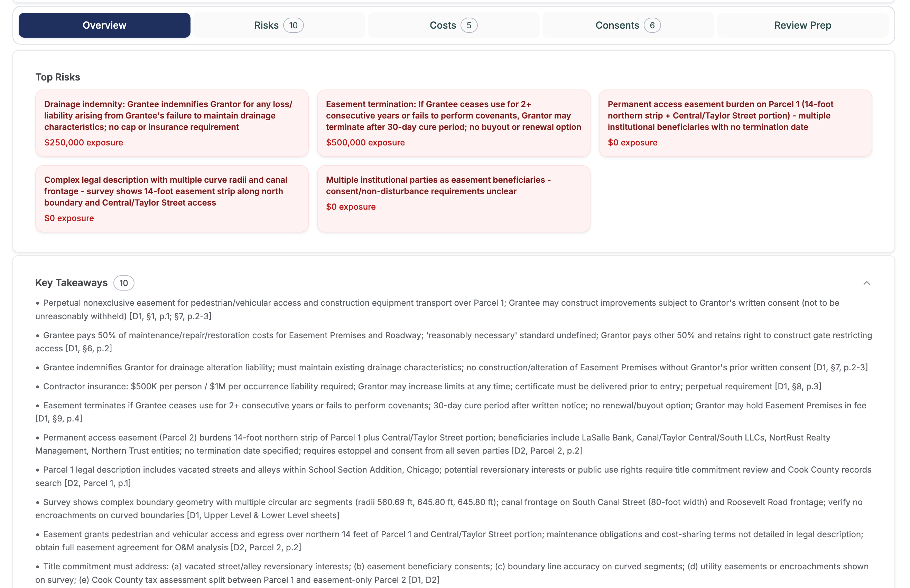Screen dimensions: 910x588
Task: Click the $250,000 exposure amount
Action: (x=83, y=142)
